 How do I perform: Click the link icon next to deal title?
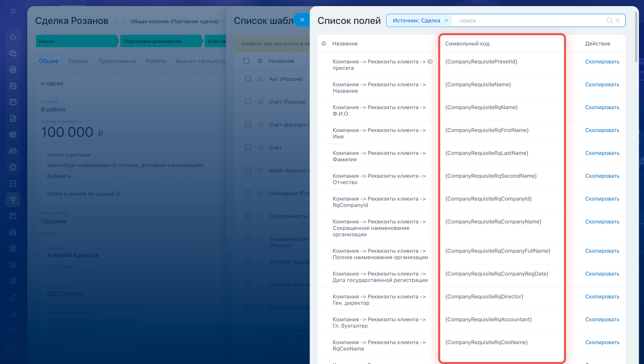(x=123, y=21)
